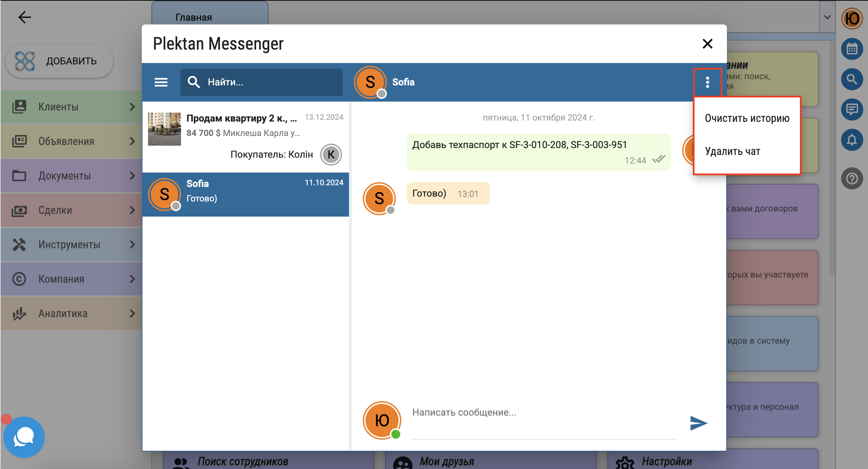Open the three-dot chat options menu

(707, 82)
